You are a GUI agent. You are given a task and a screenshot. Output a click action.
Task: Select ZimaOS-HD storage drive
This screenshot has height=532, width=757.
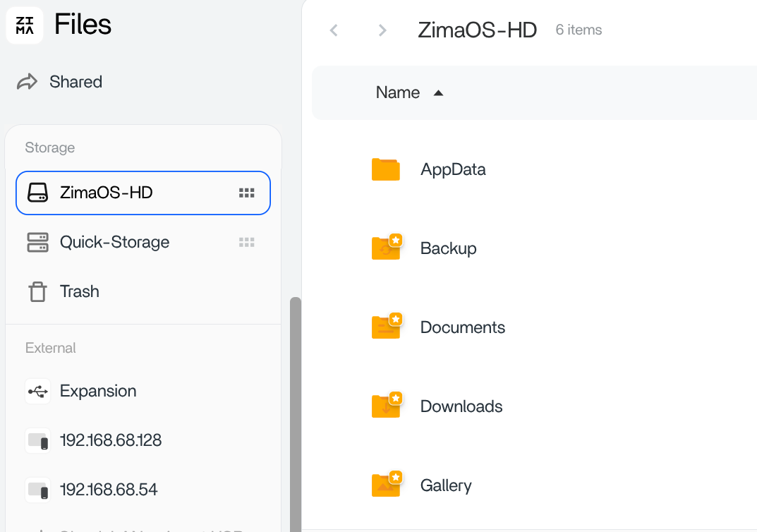coord(106,193)
